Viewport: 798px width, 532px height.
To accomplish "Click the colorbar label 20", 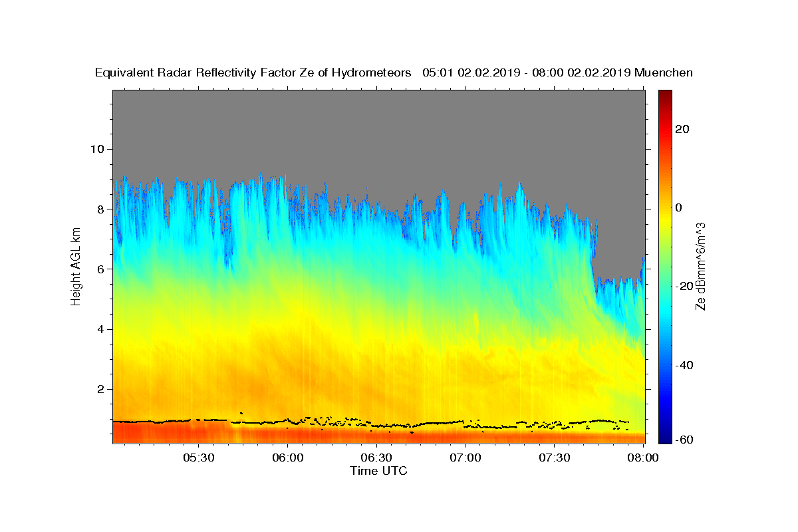I will (x=683, y=129).
